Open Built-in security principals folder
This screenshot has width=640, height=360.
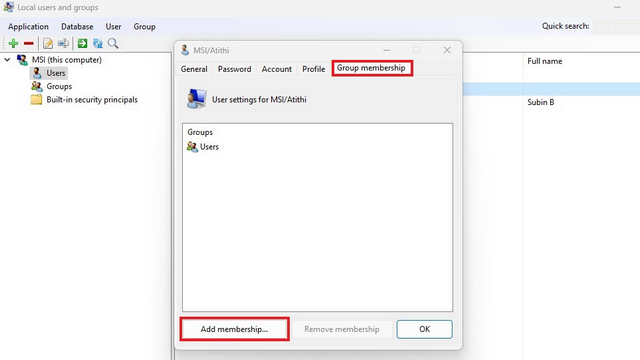click(92, 100)
